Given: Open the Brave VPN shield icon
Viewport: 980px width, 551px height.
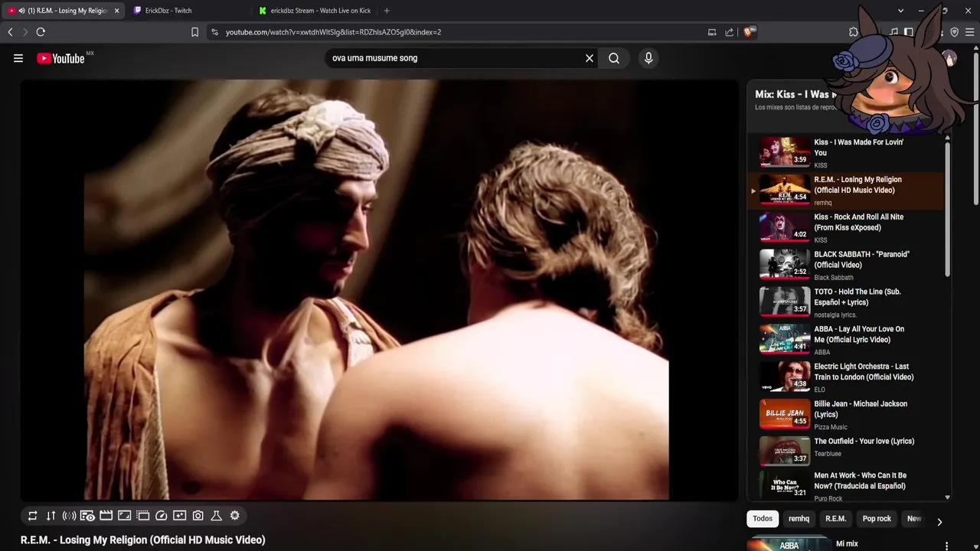Looking at the screenshot, I should click(954, 32).
